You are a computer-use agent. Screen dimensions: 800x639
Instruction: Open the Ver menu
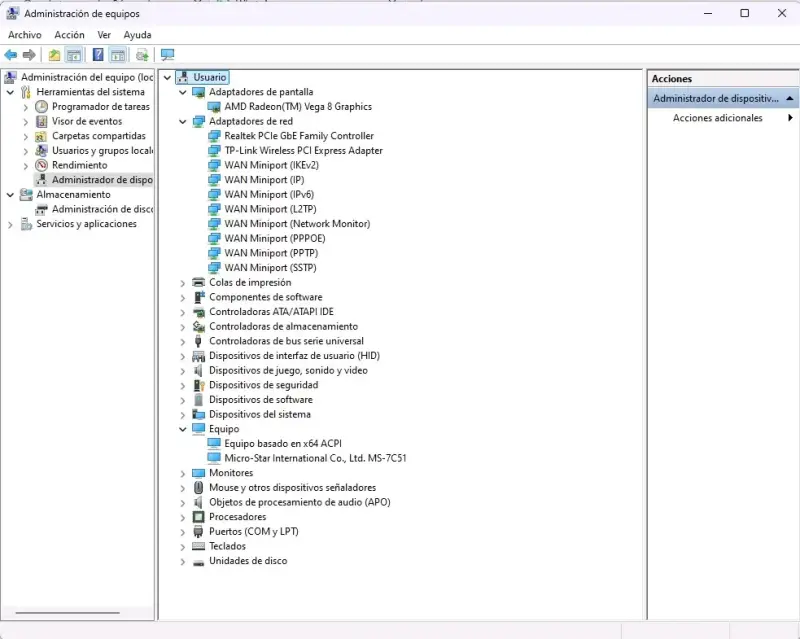coord(104,35)
